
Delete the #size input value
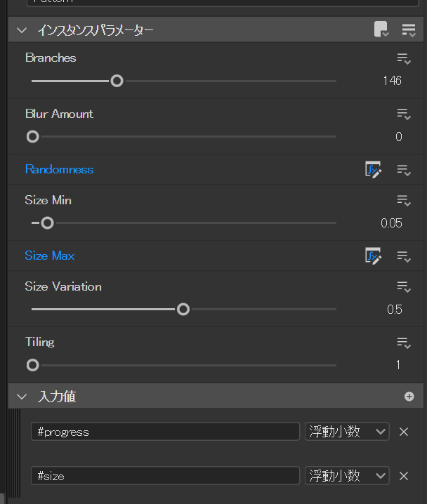(404, 476)
